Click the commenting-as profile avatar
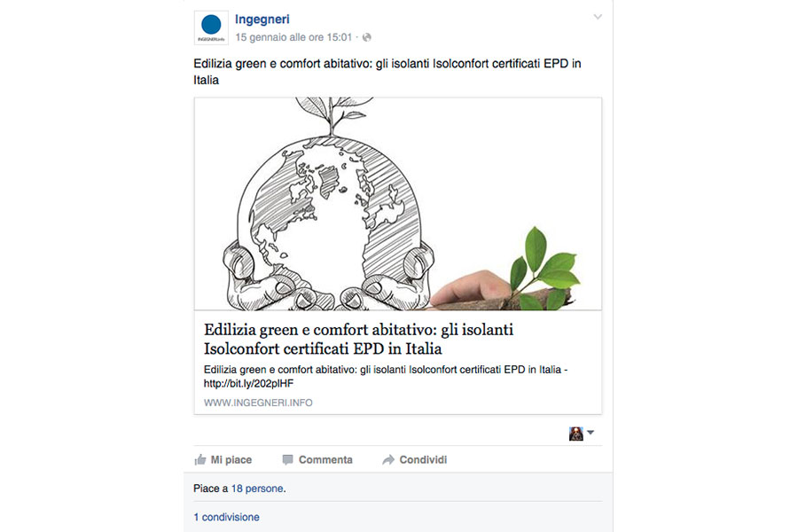798x532 pixels. pyautogui.click(x=575, y=434)
